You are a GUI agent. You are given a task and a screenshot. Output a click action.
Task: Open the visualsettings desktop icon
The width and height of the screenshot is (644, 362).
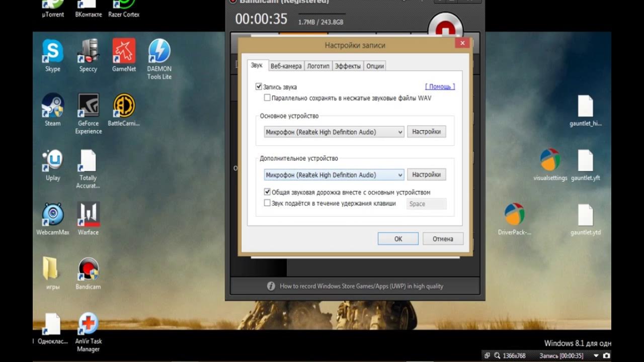tap(550, 165)
